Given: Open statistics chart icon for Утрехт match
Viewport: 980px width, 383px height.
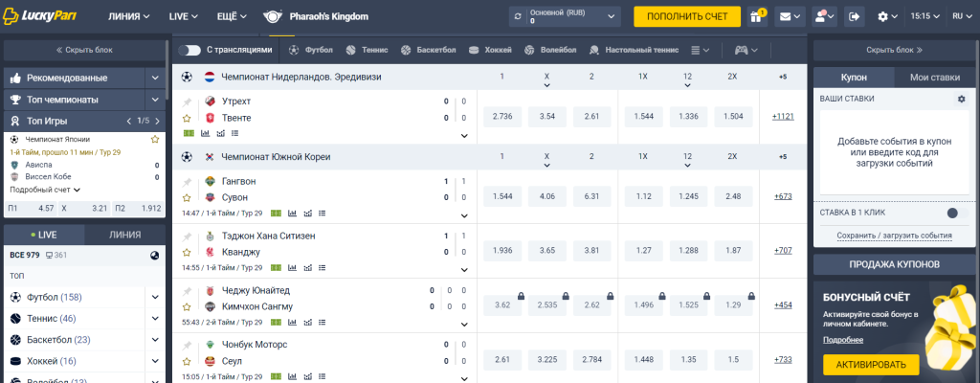Looking at the screenshot, I should (205, 133).
